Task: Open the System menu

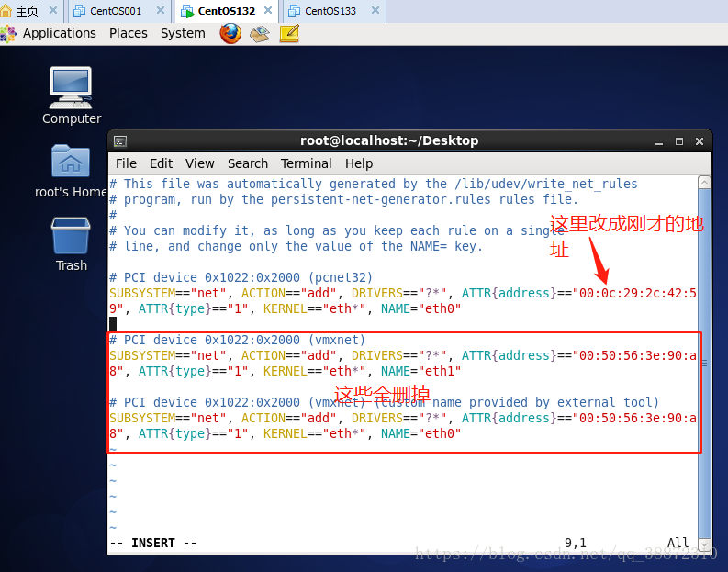Action: pos(183,33)
